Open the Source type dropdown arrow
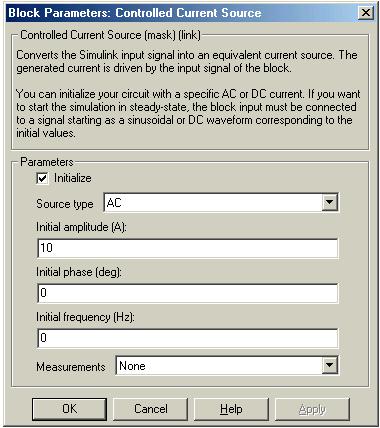This screenshot has width=380, height=428. [329, 202]
